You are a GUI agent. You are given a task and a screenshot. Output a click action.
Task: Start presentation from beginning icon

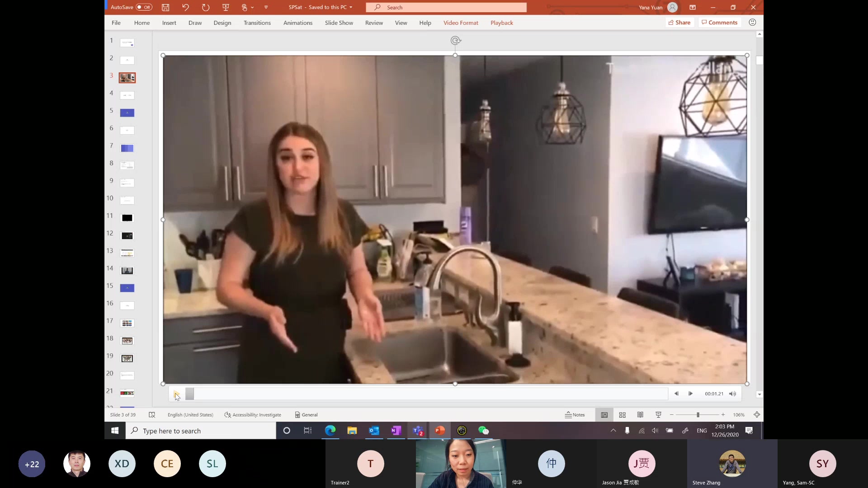tap(226, 7)
